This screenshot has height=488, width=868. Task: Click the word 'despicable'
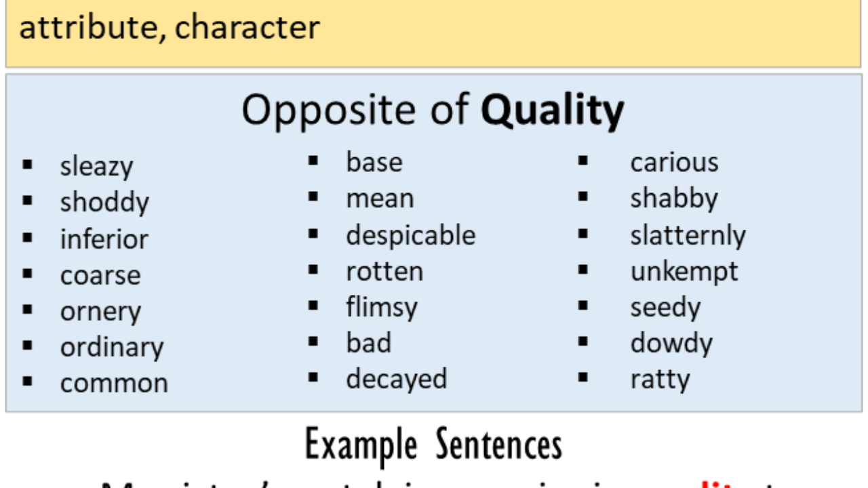tap(411, 235)
